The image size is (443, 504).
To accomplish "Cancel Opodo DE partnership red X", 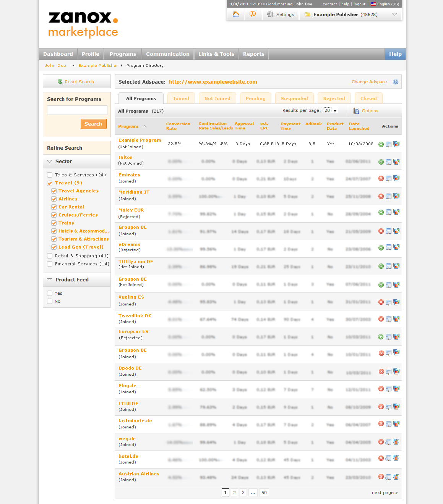I will [x=381, y=372].
